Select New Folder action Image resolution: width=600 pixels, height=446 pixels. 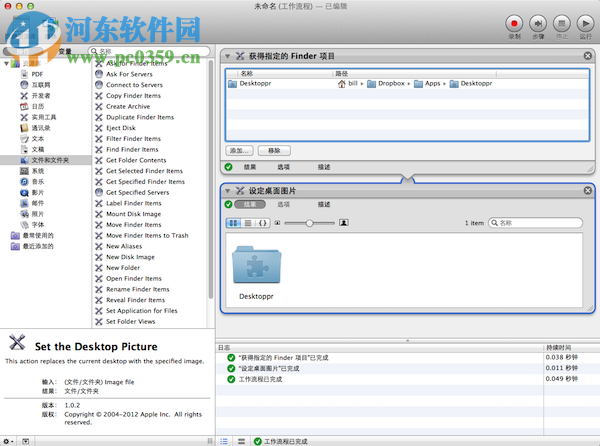coord(123,267)
